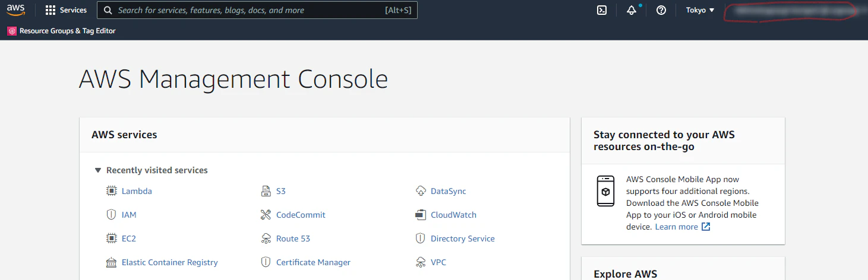The height and width of the screenshot is (280, 868).
Task: Click the EC2 chip icon
Action: coord(111,238)
